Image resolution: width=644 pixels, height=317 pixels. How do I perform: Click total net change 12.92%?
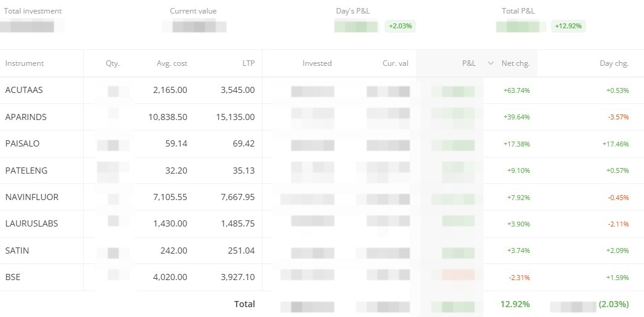click(515, 304)
